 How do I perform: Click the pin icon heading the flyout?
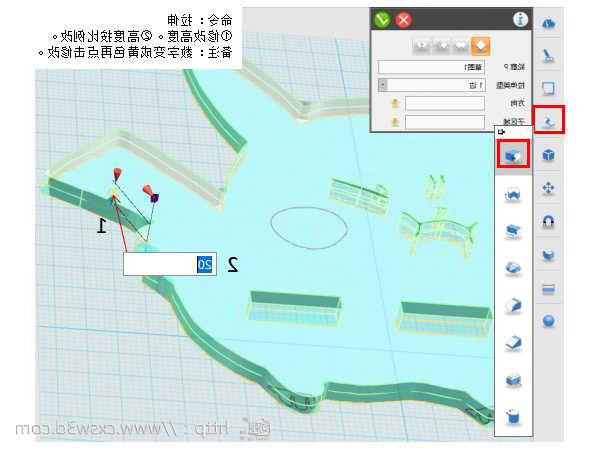point(501,132)
